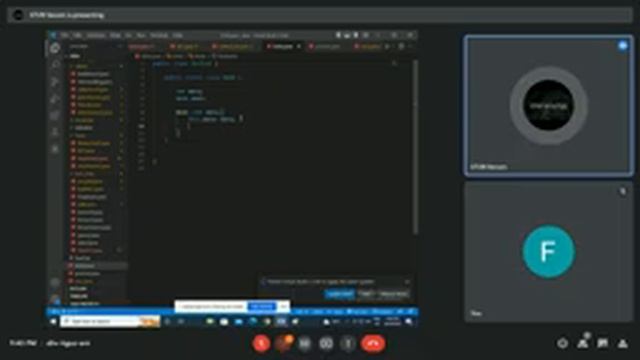This screenshot has width=640, height=360.
Task: Turn on the camera in the Meet call bar
Action: 283,344
